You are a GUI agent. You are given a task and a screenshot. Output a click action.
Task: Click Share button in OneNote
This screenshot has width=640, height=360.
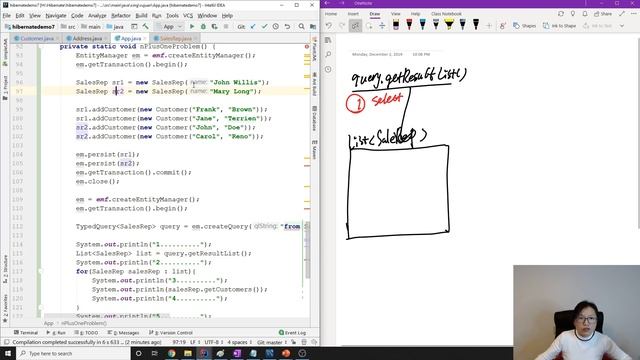tap(603, 14)
